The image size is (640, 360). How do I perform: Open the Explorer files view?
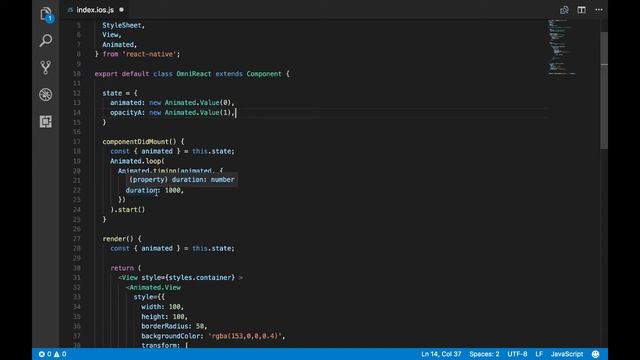46,14
